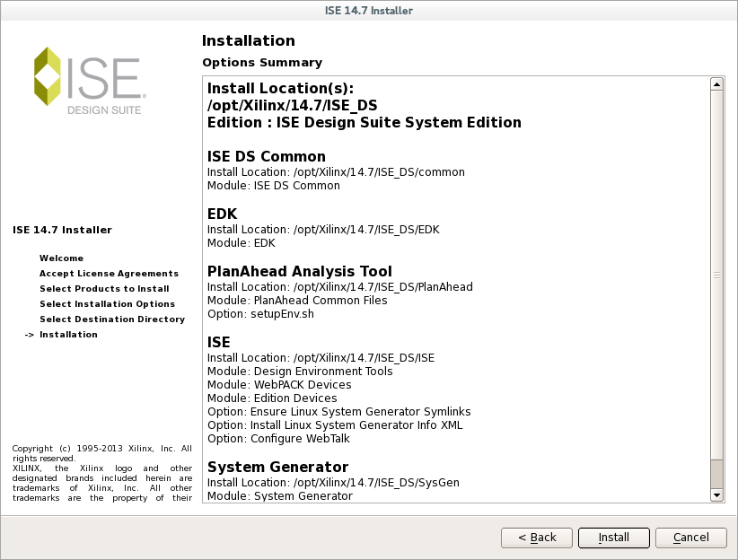This screenshot has width=738, height=560.
Task: Click the Options Summary scrollbar thumb
Action: click(x=716, y=275)
